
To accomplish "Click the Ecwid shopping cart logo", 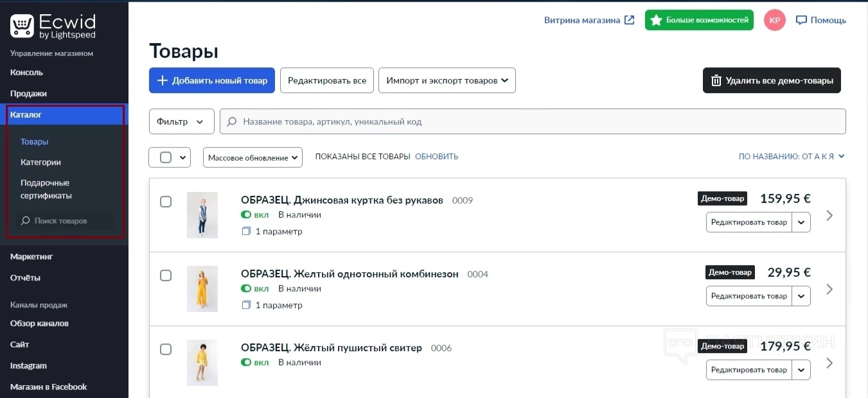I will (x=22, y=26).
